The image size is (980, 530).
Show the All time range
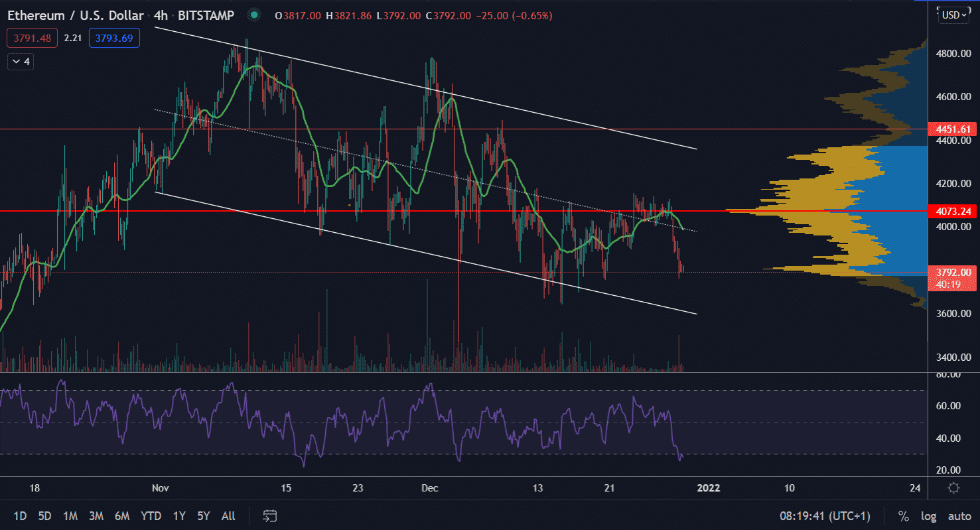(228, 515)
